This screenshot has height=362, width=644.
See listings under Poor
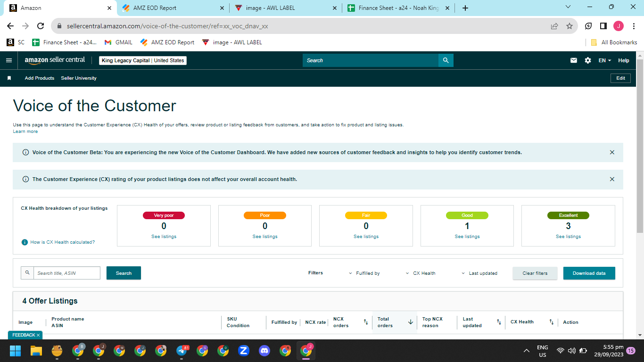pyautogui.click(x=265, y=237)
